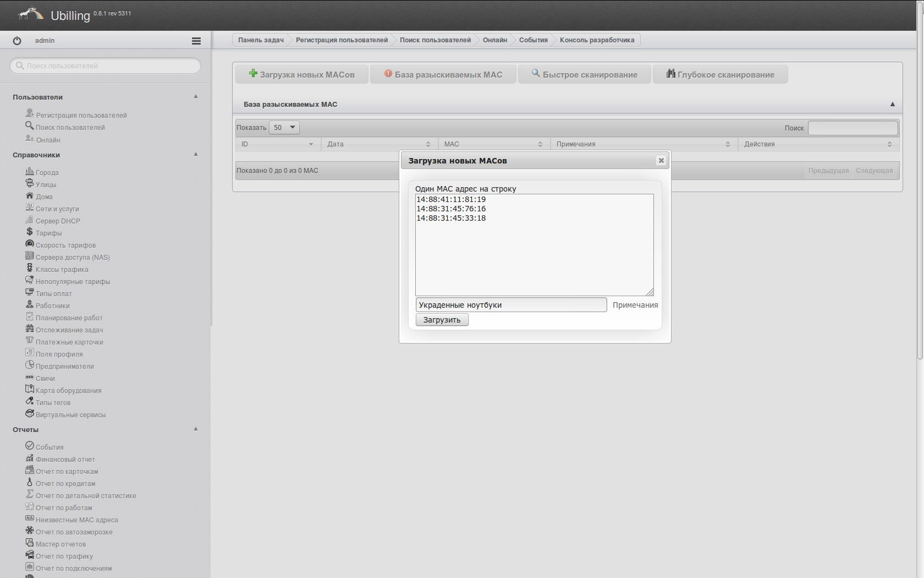This screenshot has width=924, height=578.
Task: Click the power logout icon next to admin
Action: tap(17, 41)
